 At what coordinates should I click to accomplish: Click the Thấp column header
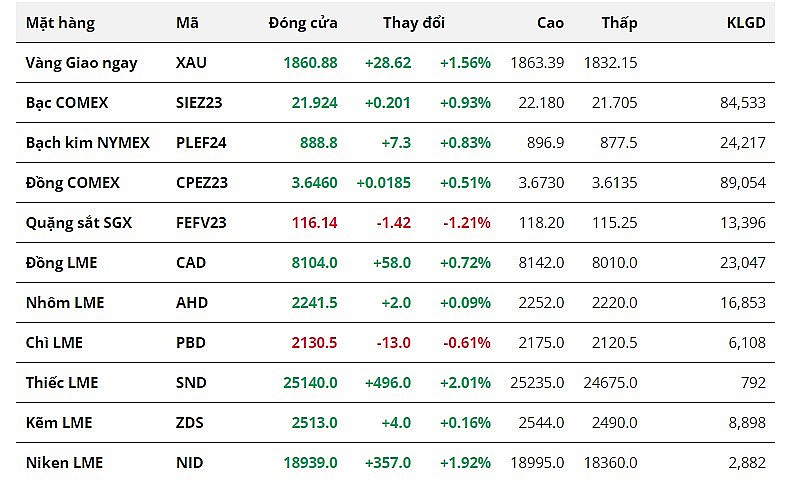[x=619, y=22]
